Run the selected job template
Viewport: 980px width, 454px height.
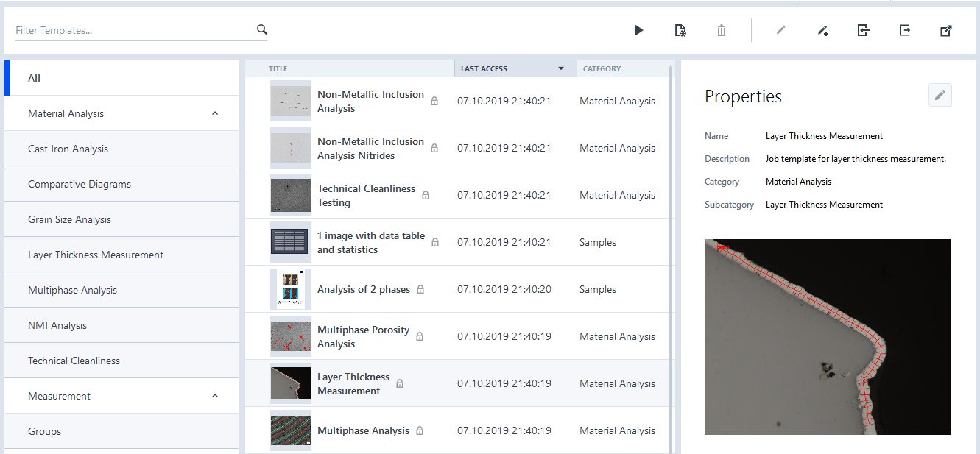pos(638,30)
